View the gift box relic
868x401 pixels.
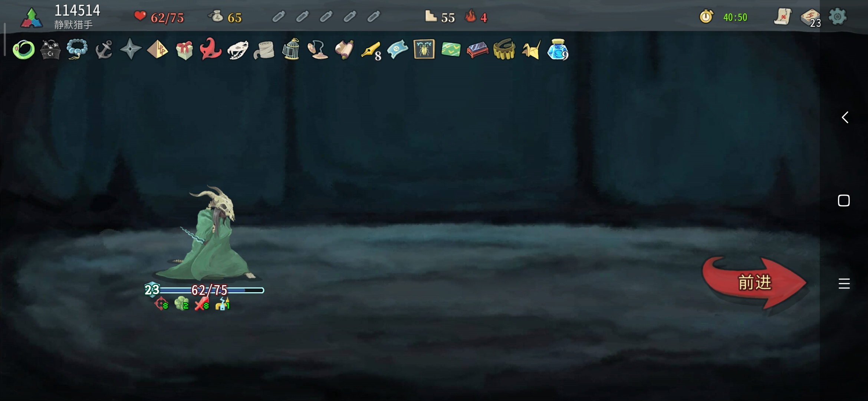tap(184, 50)
